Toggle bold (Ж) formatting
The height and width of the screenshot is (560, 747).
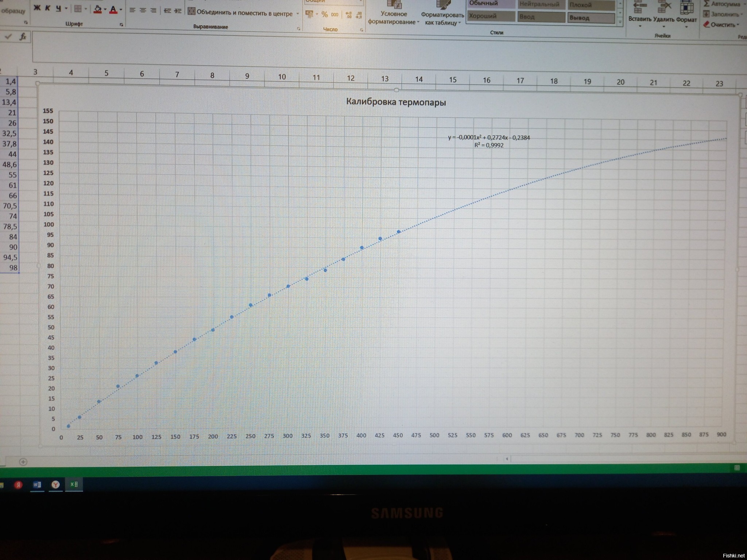pos(37,8)
